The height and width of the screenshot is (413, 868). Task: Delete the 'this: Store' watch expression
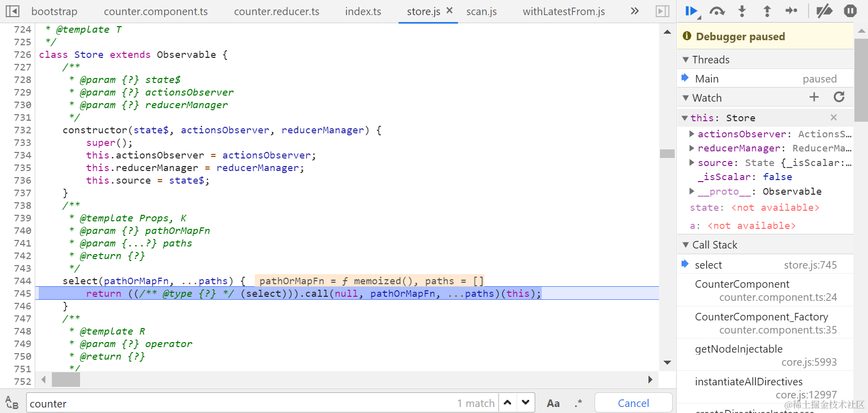[834, 117]
